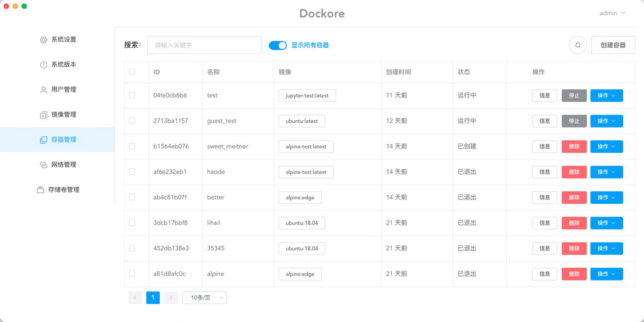Click the 镜像管理 sidebar icon
Image resolution: width=644 pixels, height=322 pixels.
[x=43, y=115]
